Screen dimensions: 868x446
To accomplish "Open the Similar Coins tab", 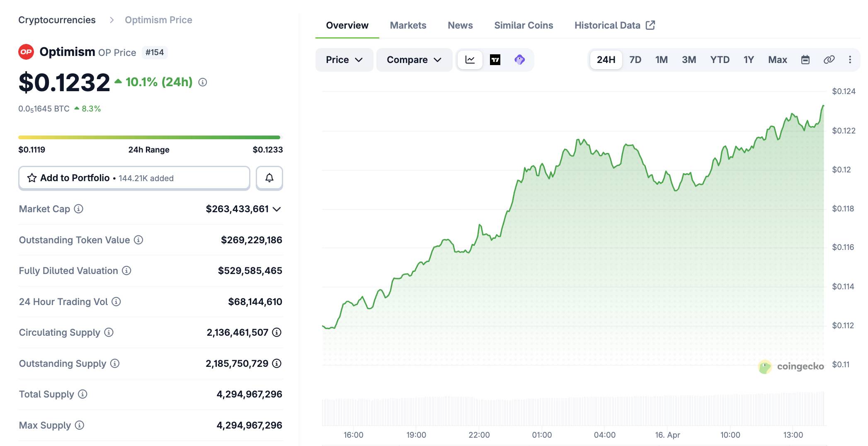I will click(x=523, y=25).
